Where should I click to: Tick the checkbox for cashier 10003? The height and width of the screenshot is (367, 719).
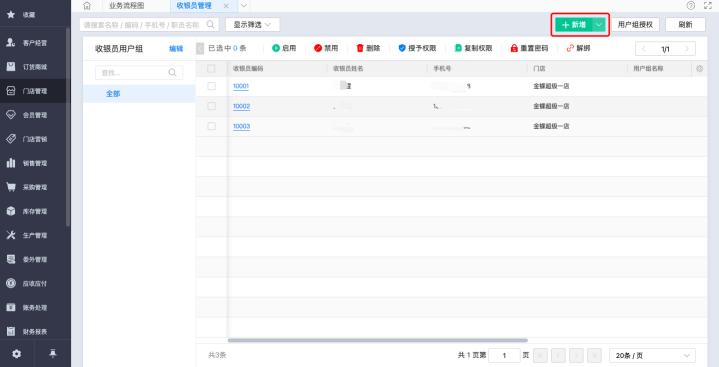[x=211, y=126]
